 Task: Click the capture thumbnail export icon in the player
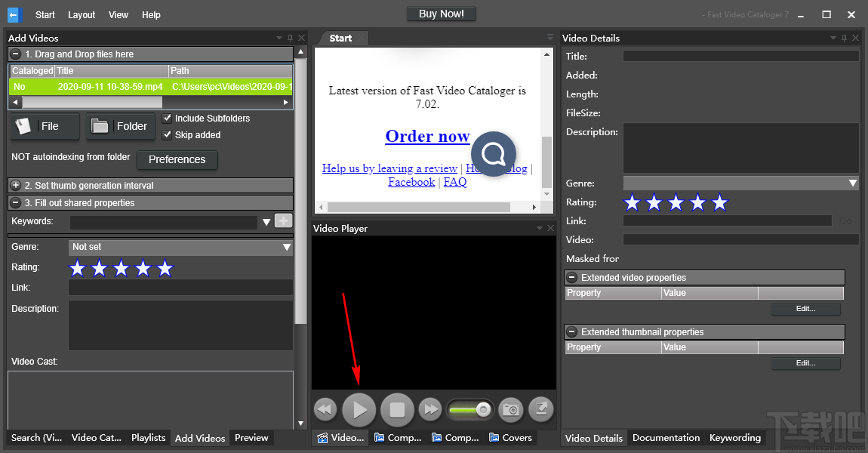pos(540,409)
